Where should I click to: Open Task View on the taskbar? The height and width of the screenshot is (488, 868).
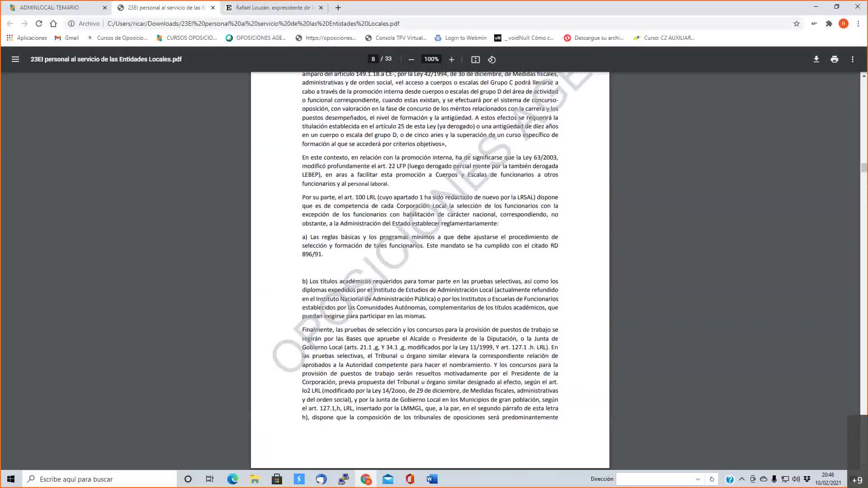pyautogui.click(x=210, y=479)
